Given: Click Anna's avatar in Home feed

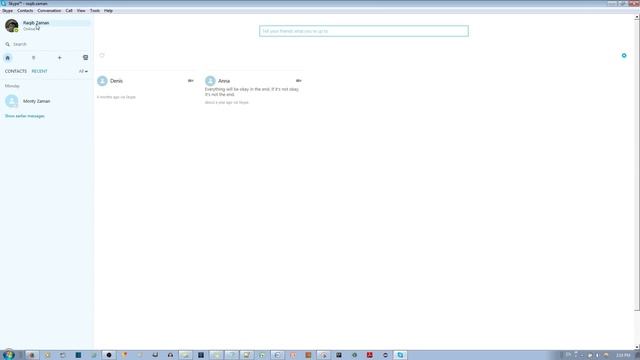Looking at the screenshot, I should click(210, 81).
